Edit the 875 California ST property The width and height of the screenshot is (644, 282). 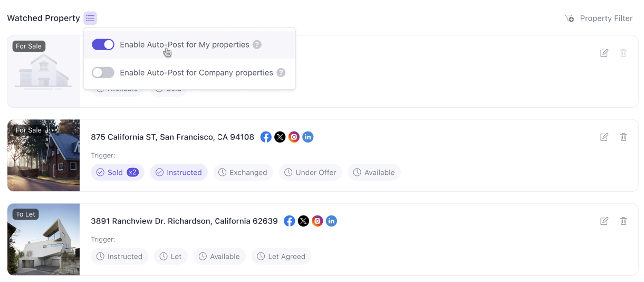604,137
